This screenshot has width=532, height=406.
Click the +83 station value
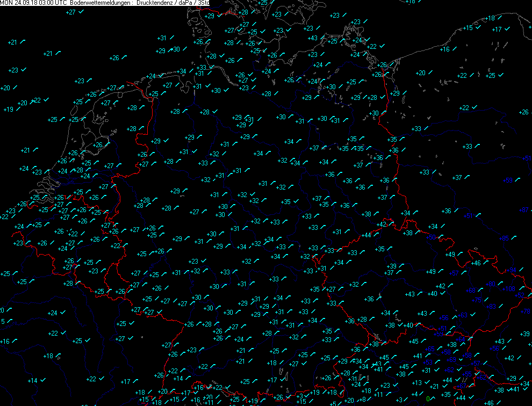coord(491,306)
